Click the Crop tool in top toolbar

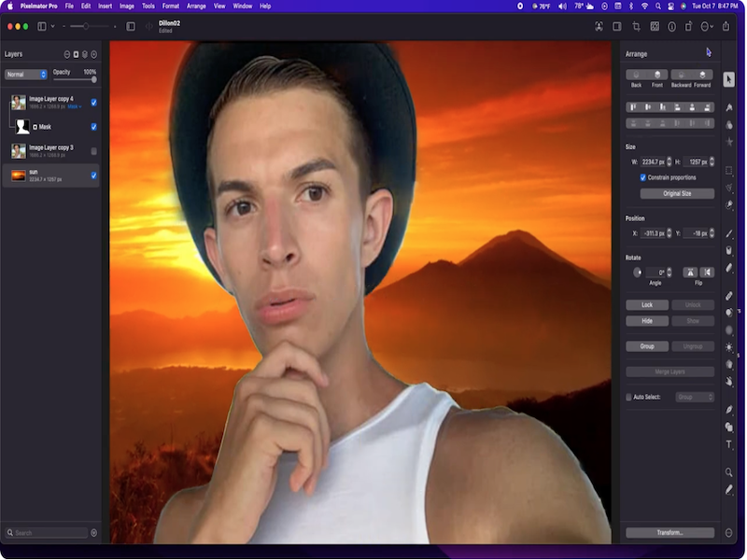point(636,26)
